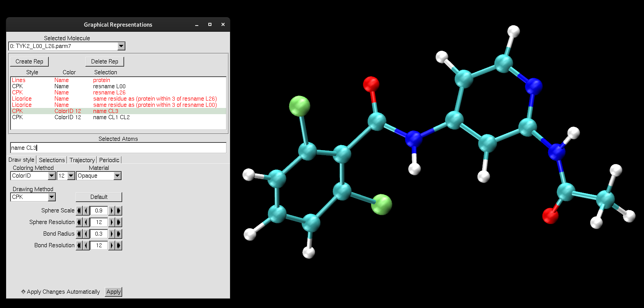
Task: Switch to the Trajectory tab
Action: click(x=82, y=160)
